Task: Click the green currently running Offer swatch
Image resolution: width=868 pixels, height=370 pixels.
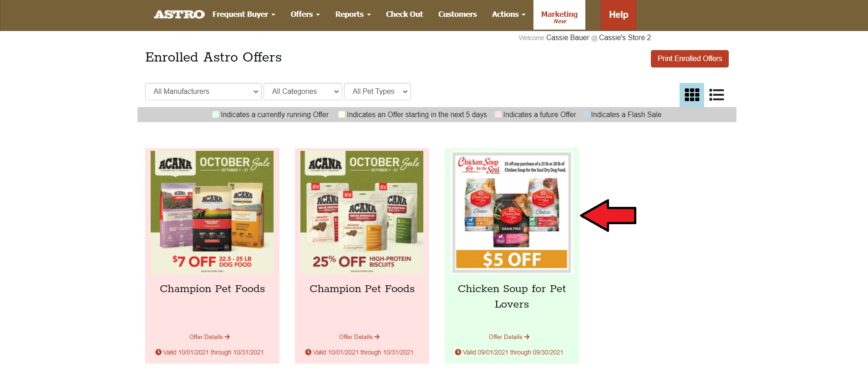Action: 216,114
